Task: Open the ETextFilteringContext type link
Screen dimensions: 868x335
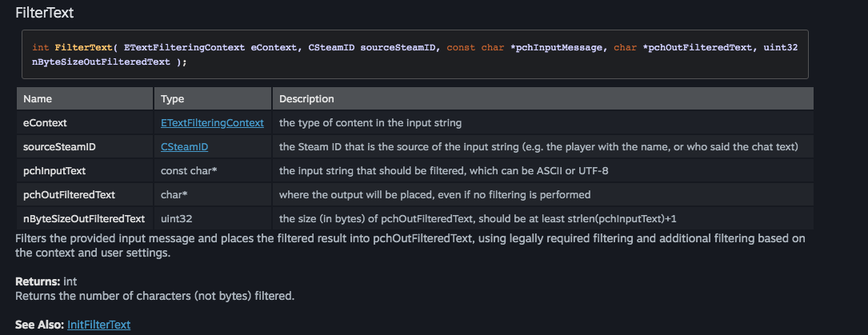Action: (x=212, y=123)
